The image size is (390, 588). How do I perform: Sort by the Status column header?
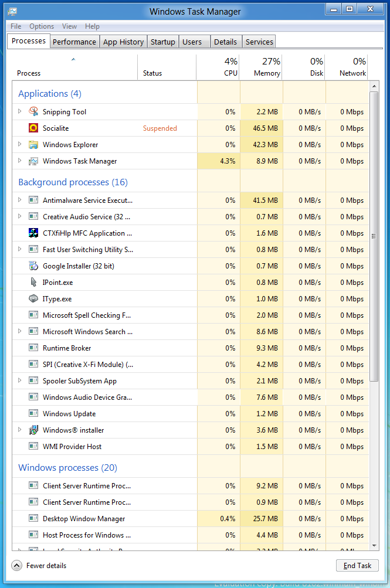tap(167, 67)
